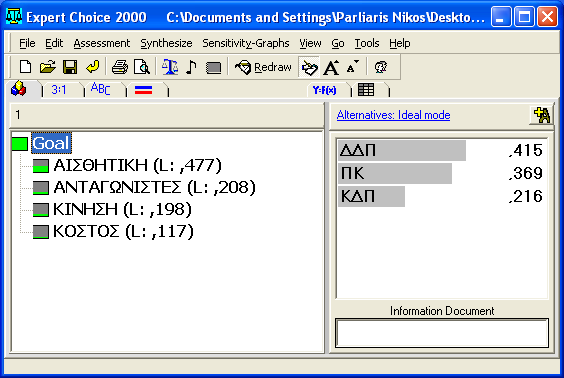Print using the printer icon
Image resolution: width=564 pixels, height=378 pixels.
120,67
